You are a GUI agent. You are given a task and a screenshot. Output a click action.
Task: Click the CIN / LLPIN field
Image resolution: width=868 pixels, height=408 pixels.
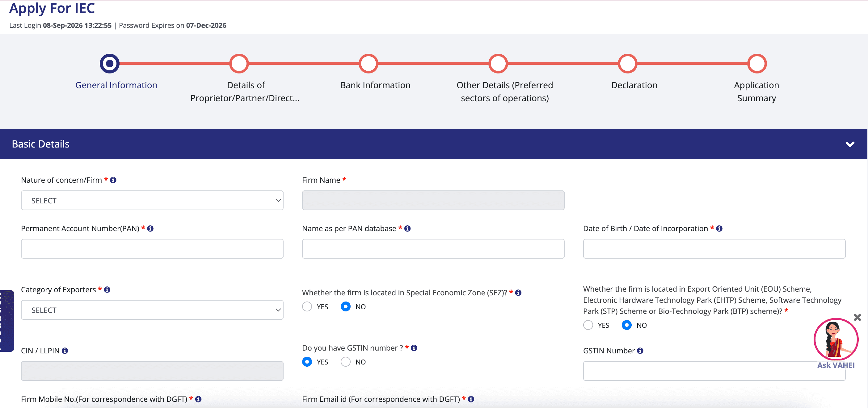[152, 371]
